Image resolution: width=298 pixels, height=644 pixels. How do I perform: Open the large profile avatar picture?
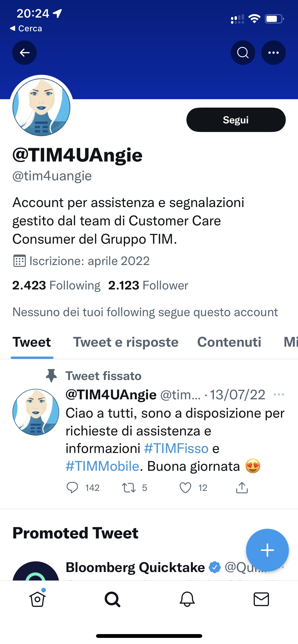[x=41, y=107]
